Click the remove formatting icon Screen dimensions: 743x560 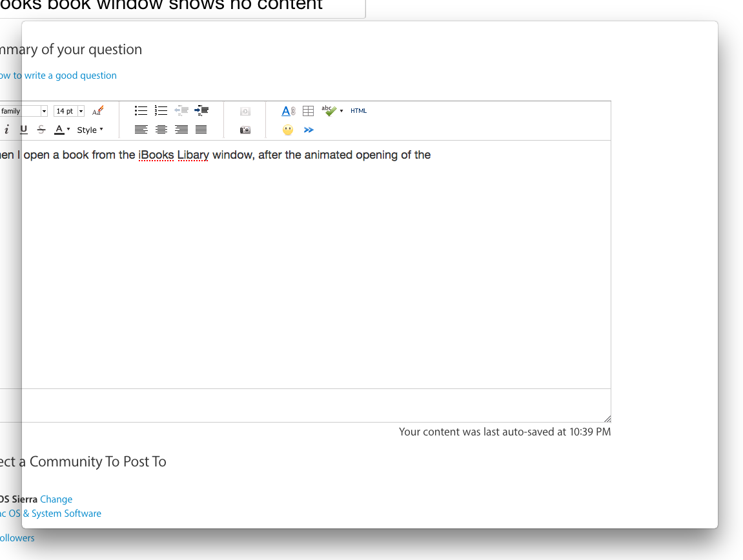[x=97, y=111]
